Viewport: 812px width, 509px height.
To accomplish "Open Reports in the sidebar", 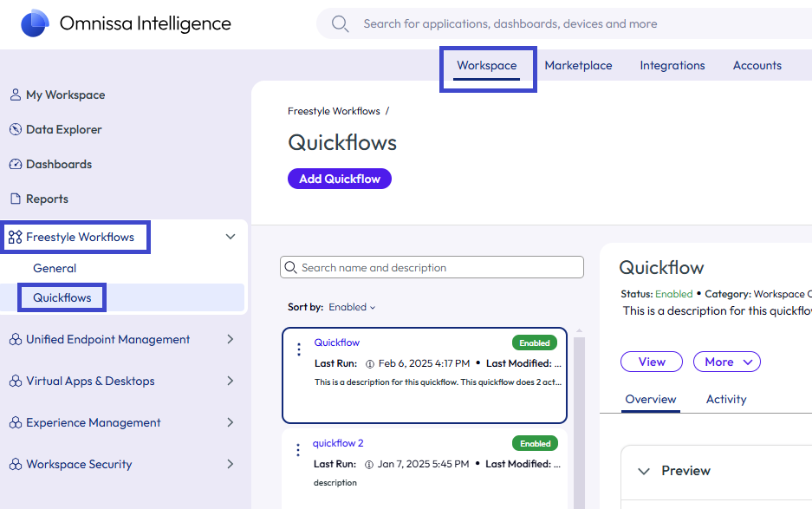I will 47,199.
